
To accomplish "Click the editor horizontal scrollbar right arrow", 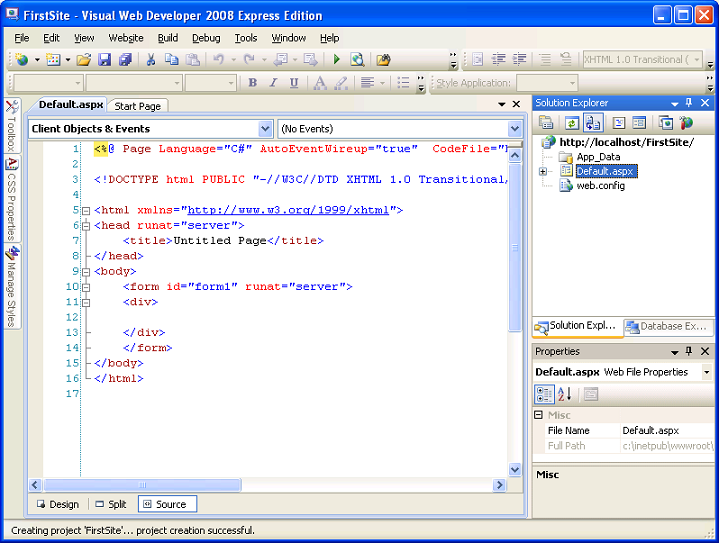I will (x=499, y=485).
